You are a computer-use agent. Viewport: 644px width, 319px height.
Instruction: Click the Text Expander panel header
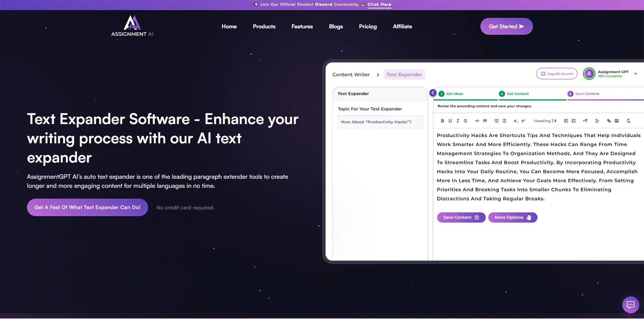pos(380,94)
